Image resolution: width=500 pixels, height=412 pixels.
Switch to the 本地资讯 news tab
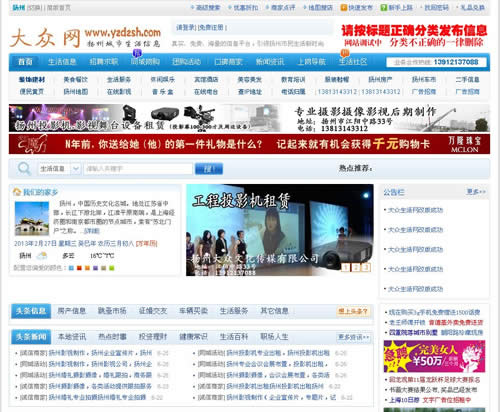tap(72, 337)
